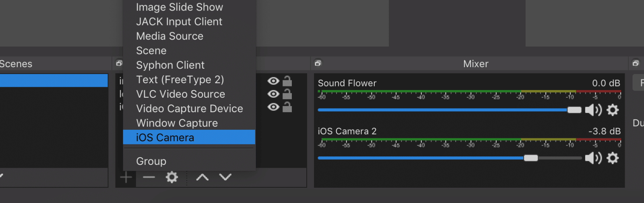The height and width of the screenshot is (203, 644).
Task: Pop out the Mixer dock panel
Action: [318, 63]
